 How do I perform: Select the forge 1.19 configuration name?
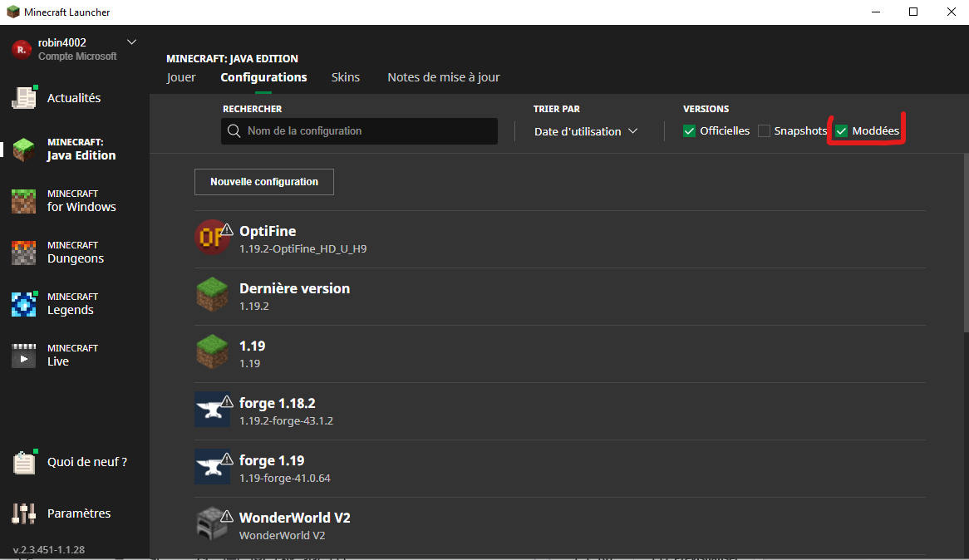pos(272,460)
